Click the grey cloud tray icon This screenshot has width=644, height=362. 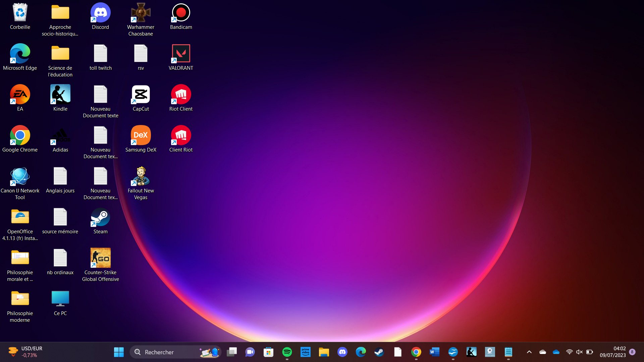click(543, 352)
